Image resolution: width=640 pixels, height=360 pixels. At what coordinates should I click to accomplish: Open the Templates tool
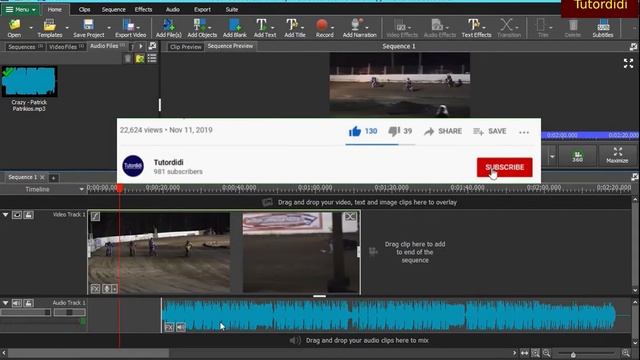click(x=49, y=28)
